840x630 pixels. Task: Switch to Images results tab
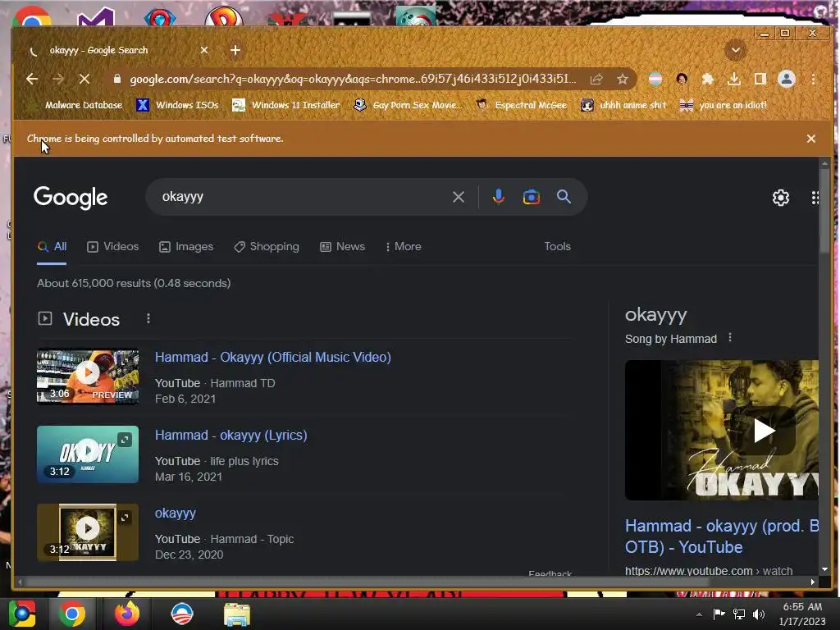coord(186,247)
